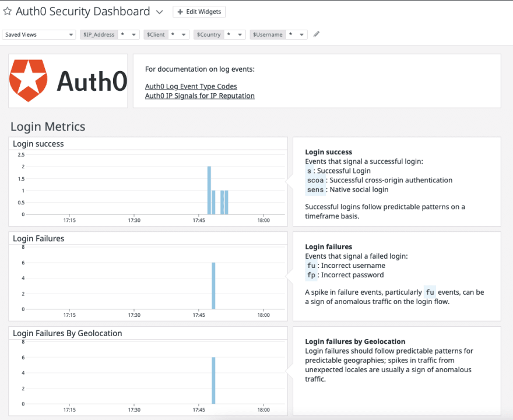This screenshot has width=513, height=420.
Task: Click the tallest bar in Login success graph
Action: coord(209,190)
